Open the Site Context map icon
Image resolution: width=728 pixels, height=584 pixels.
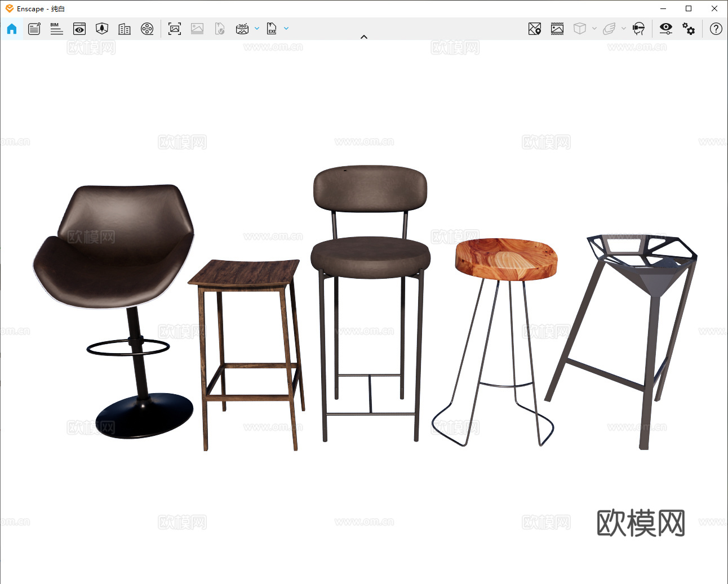tap(102, 29)
